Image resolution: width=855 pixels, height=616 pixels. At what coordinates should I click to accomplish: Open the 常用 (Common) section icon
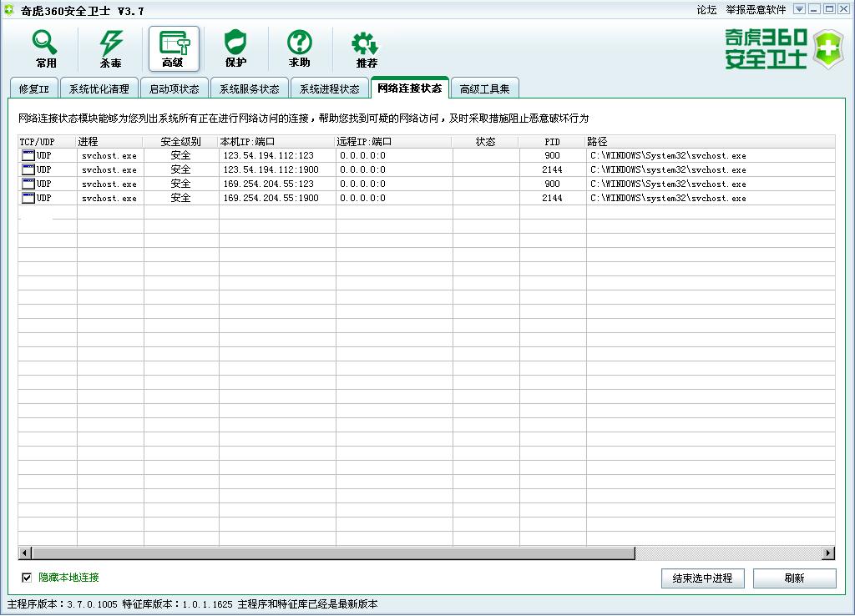45,48
